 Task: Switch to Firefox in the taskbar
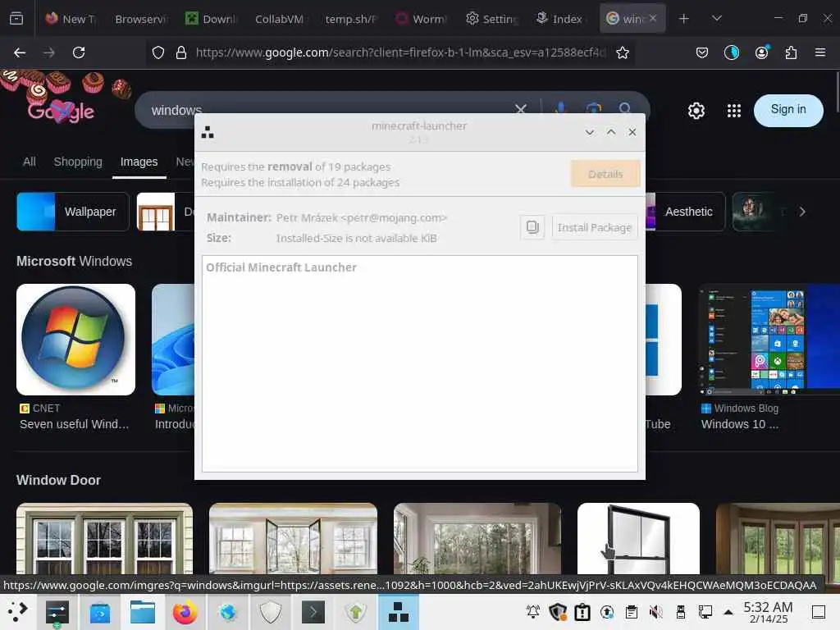185,612
